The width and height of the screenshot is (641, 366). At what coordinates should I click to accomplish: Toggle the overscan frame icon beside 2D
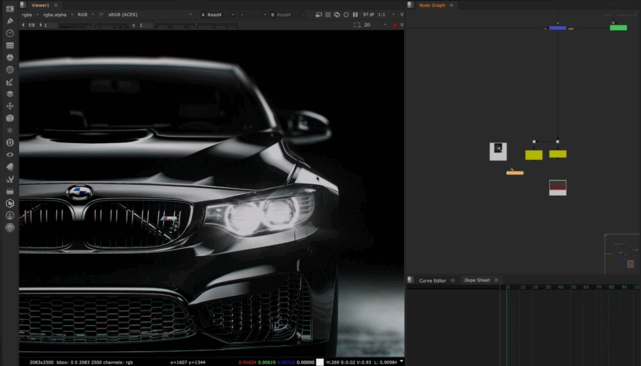357,25
